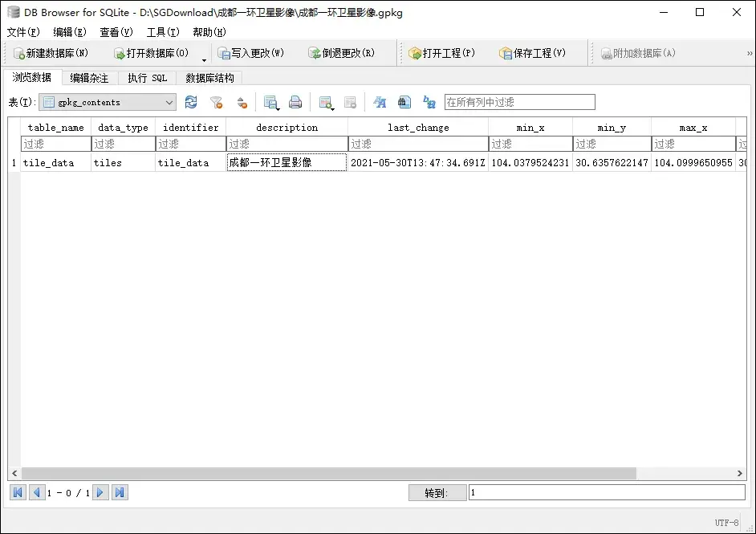Print the current table data

tap(295, 102)
